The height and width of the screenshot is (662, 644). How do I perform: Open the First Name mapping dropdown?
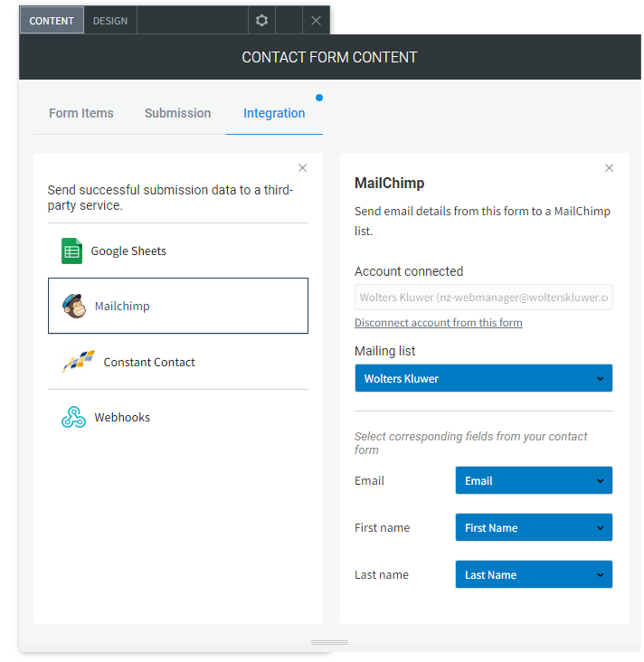click(534, 527)
